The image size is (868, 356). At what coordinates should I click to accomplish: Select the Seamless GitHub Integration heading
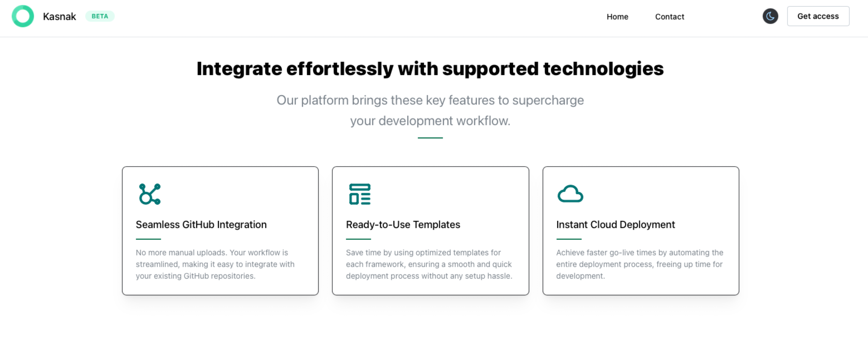click(201, 224)
